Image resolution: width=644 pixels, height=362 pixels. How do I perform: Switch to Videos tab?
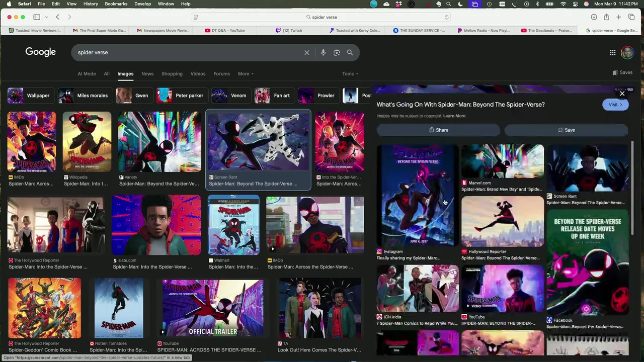point(198,74)
